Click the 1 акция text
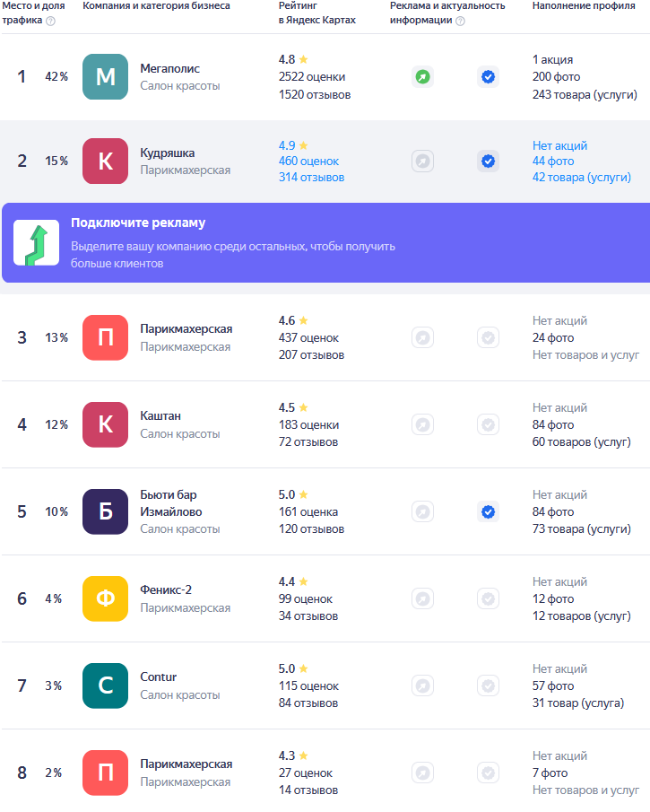650x812 pixels. [552, 59]
